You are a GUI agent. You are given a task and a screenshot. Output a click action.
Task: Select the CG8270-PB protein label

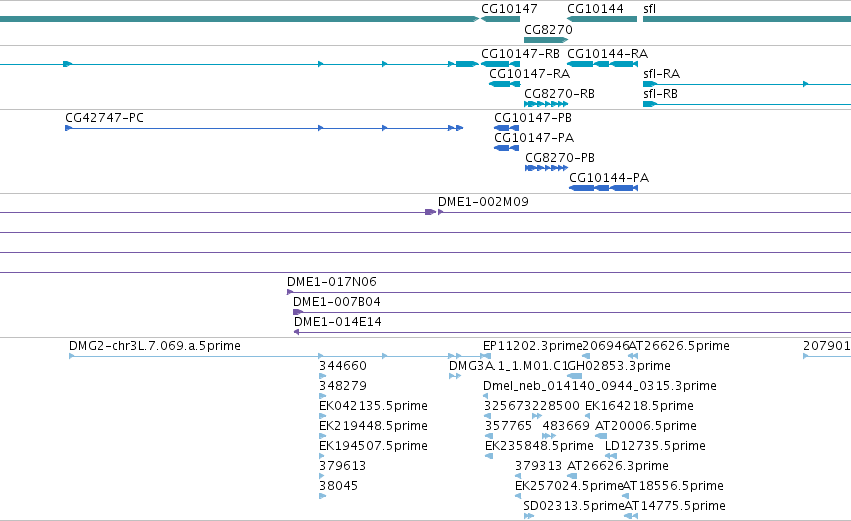click(x=560, y=158)
